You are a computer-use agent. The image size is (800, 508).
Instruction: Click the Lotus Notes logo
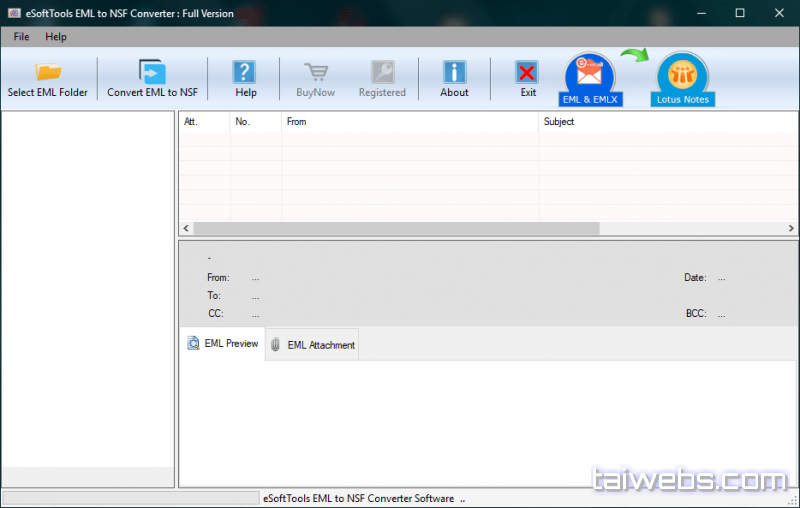[x=682, y=76]
